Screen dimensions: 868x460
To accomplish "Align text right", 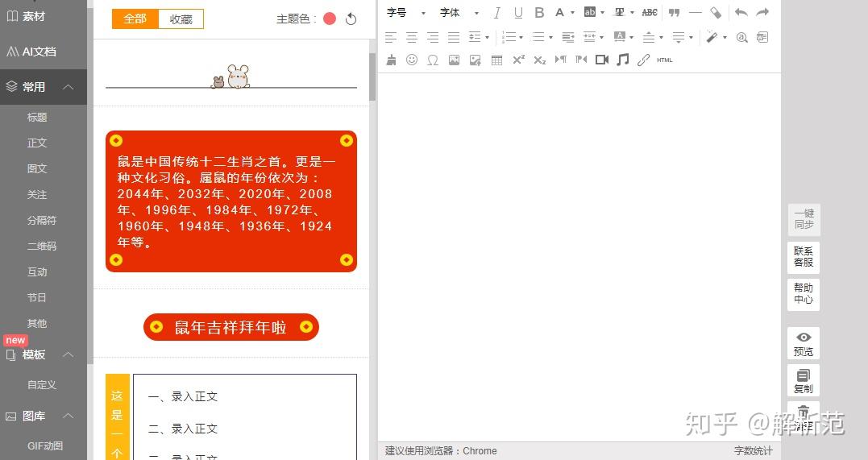I will [433, 37].
